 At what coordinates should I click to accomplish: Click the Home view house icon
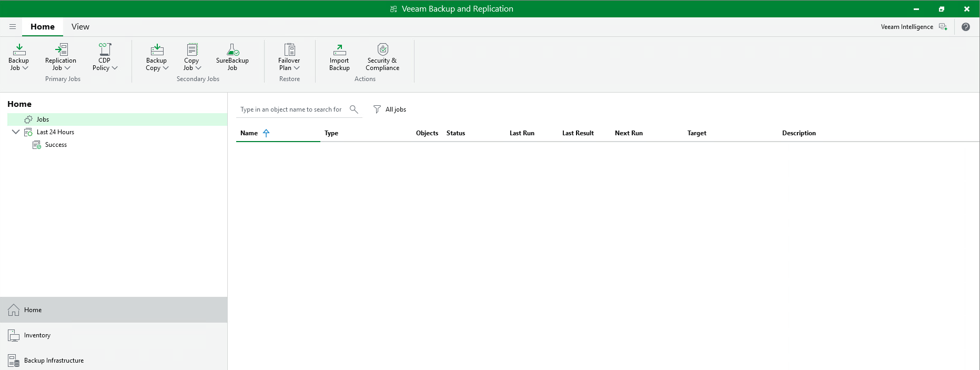tap(14, 310)
